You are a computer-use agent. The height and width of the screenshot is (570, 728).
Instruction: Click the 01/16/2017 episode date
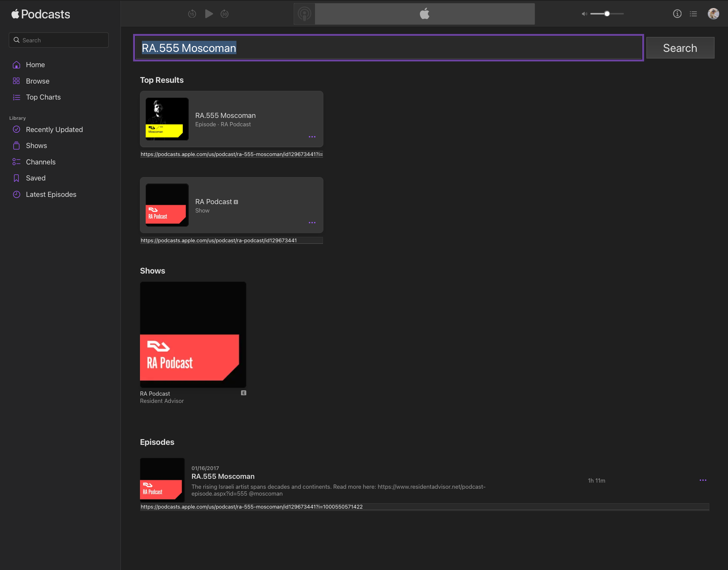pyautogui.click(x=205, y=469)
